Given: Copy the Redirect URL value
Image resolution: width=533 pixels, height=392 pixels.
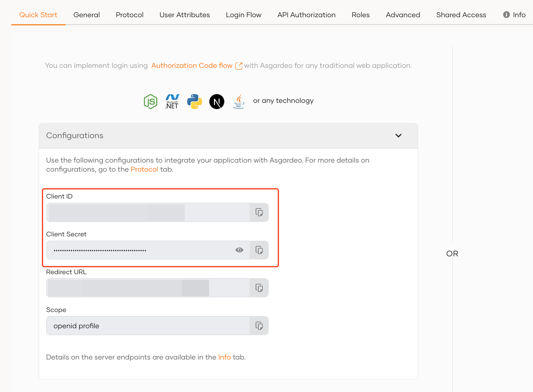Looking at the screenshot, I should [259, 288].
